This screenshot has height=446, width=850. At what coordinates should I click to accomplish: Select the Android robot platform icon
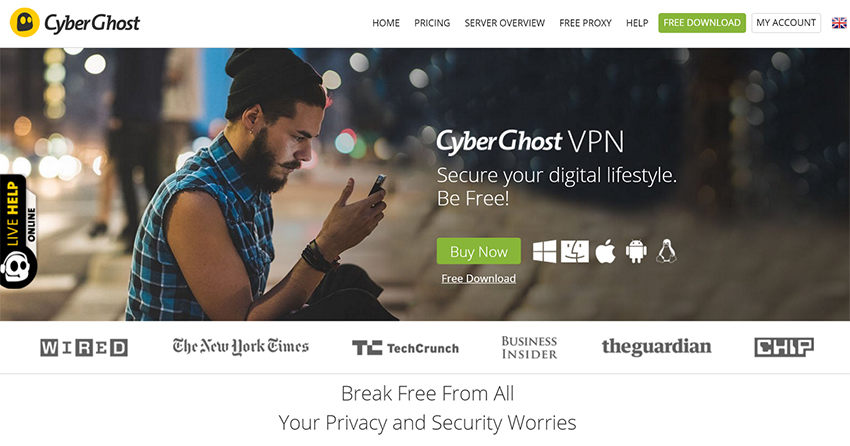[636, 251]
